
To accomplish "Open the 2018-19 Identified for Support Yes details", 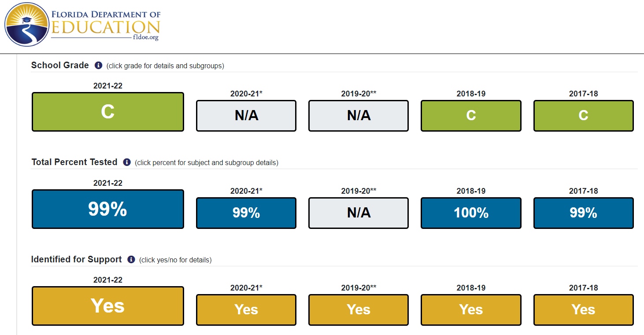I will pos(471,310).
